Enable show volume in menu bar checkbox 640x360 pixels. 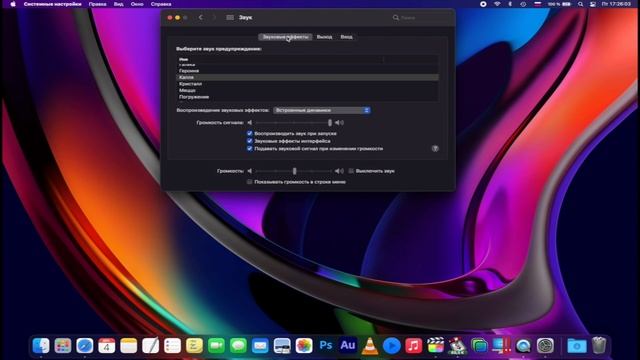tap(249, 182)
